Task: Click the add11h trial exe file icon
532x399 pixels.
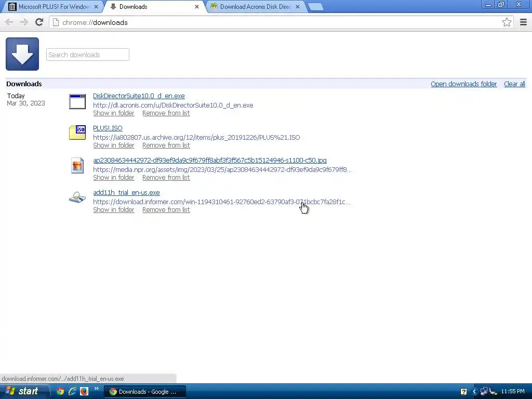Action: pyautogui.click(x=77, y=197)
